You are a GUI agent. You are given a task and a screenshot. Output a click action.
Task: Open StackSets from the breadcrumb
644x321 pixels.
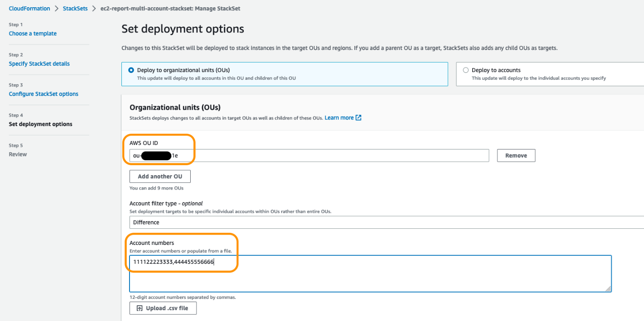click(75, 8)
